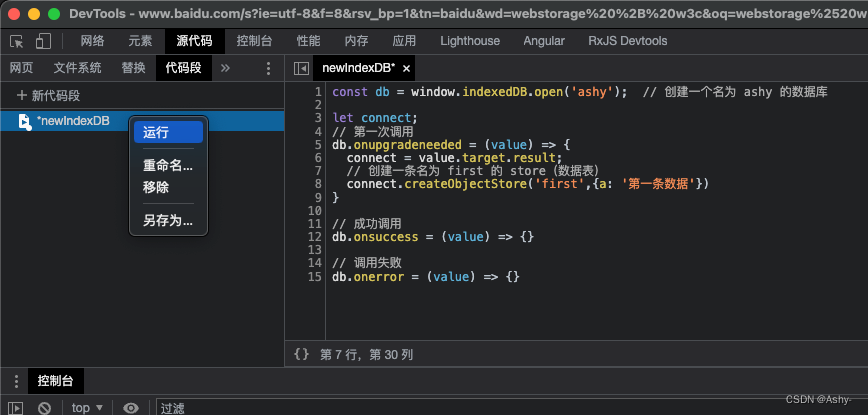Clear the console with the ban icon
Viewport: 868px width, 415px height.
coord(44,408)
